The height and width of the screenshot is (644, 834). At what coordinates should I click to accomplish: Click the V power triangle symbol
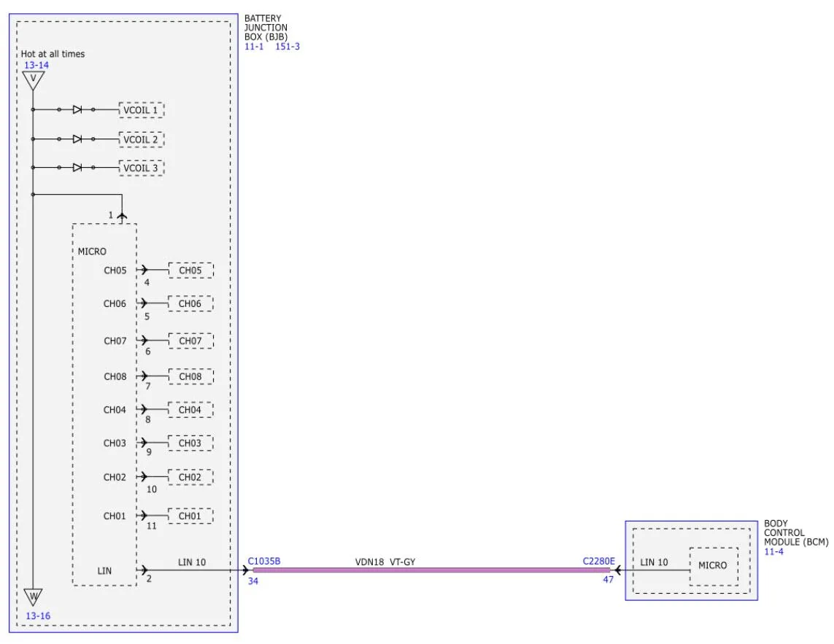(x=33, y=79)
